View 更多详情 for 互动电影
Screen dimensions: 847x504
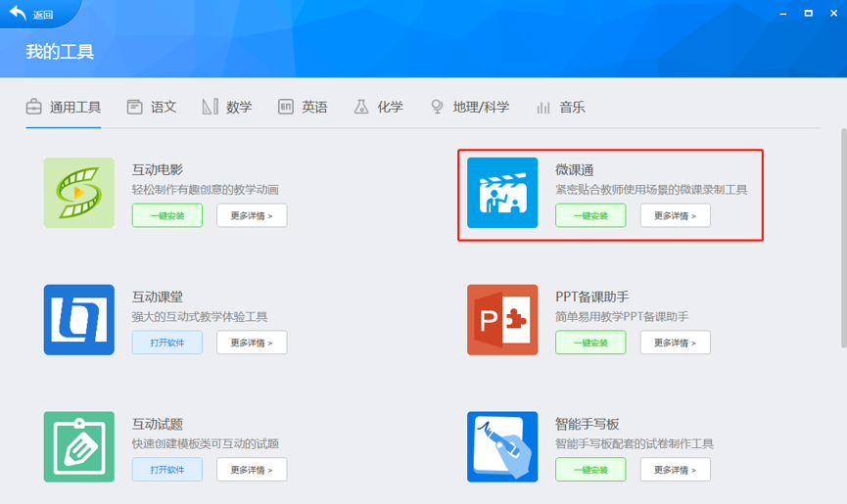(252, 215)
